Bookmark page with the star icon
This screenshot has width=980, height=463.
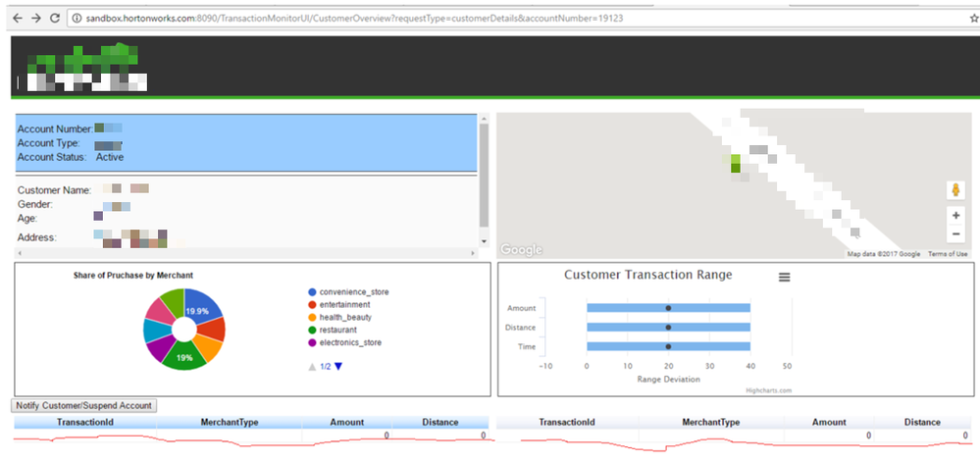(x=972, y=19)
